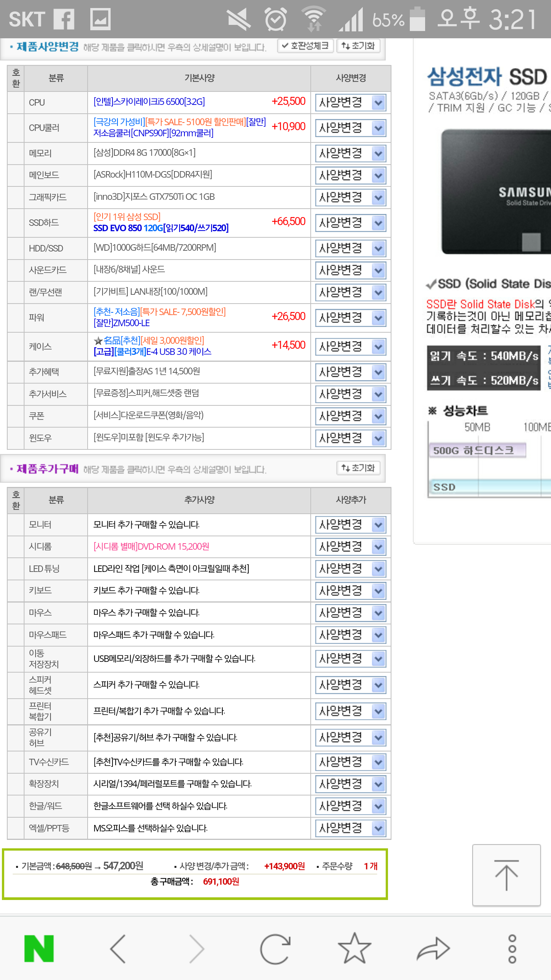
Task: Tap the Wi-Fi status icon
Action: click(x=314, y=19)
